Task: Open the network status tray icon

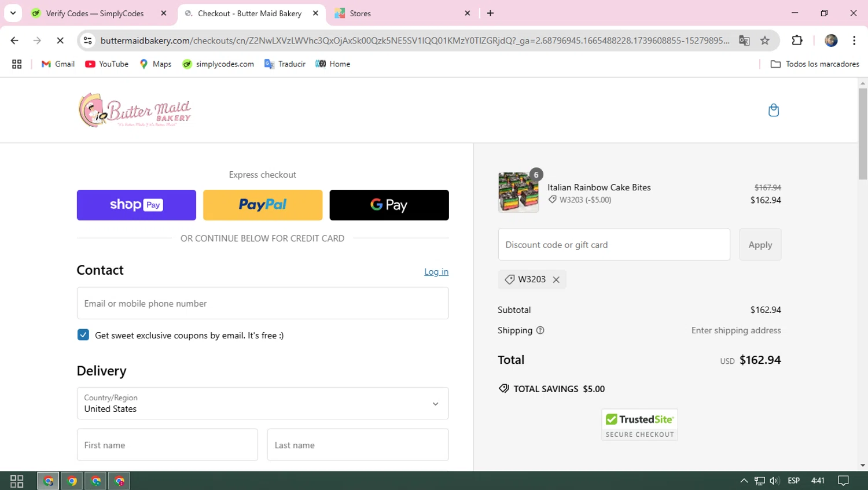Action: [x=760, y=481]
